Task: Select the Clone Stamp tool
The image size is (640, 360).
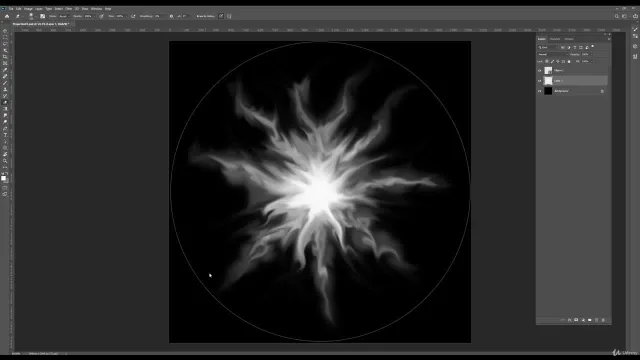Action: pos(5,89)
